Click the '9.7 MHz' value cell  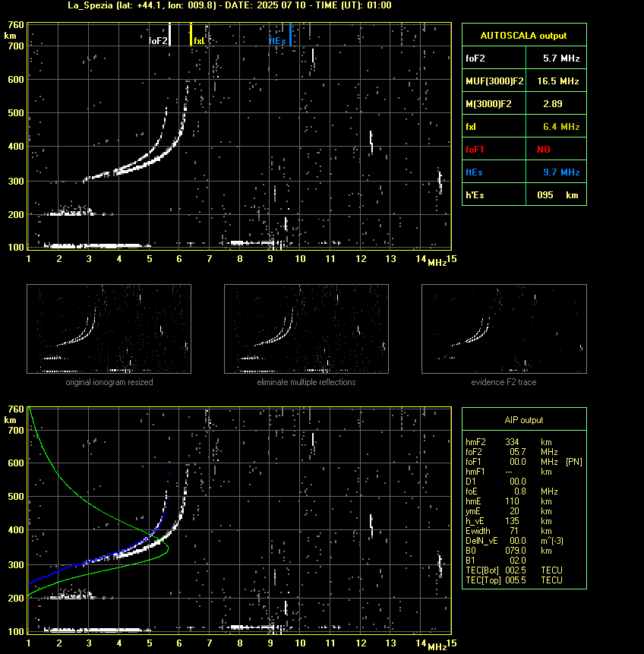(x=557, y=172)
